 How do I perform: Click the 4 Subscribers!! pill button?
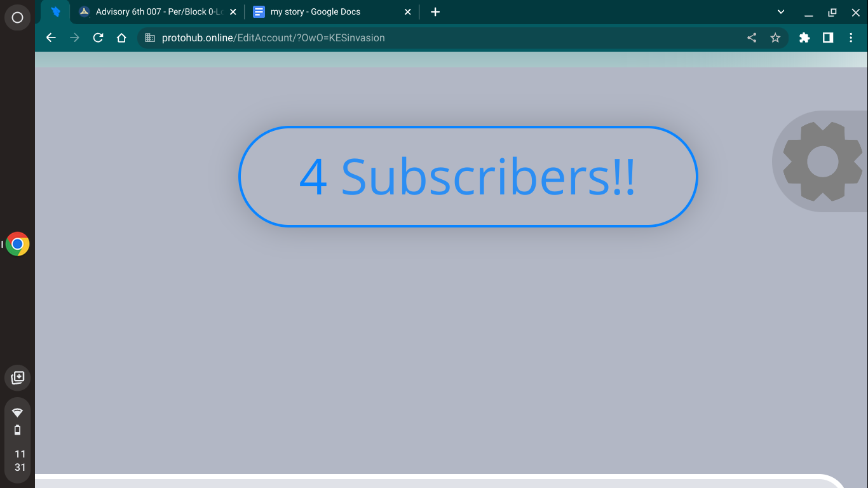click(x=468, y=177)
